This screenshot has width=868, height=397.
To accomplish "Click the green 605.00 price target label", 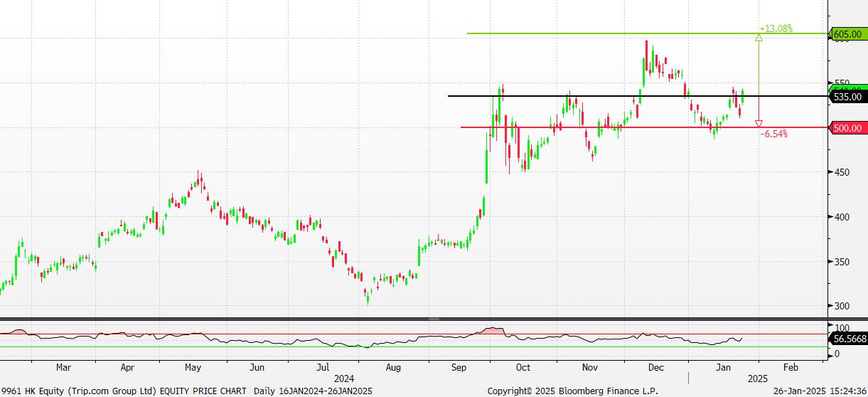I will point(847,33).
